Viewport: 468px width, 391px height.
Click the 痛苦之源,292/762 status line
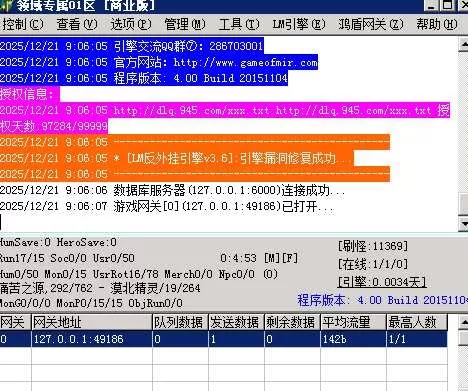click(x=100, y=288)
